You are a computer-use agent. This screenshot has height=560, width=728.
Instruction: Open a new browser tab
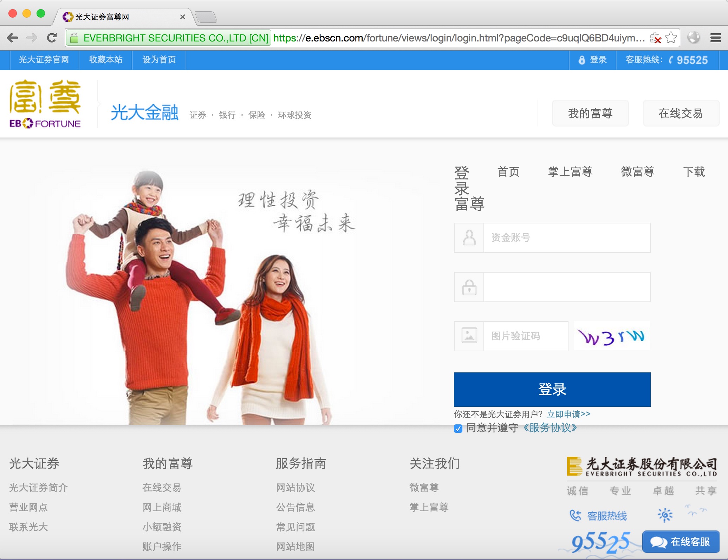(x=206, y=17)
